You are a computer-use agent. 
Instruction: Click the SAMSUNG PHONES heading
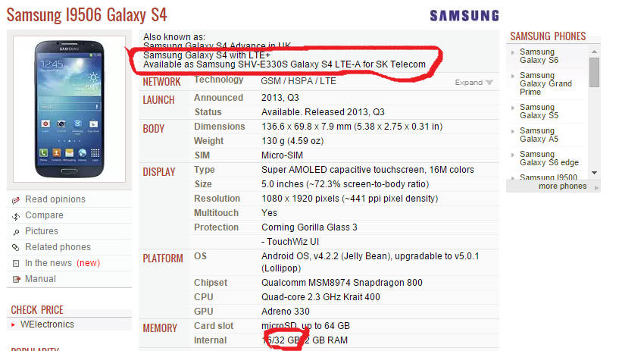[x=548, y=36]
